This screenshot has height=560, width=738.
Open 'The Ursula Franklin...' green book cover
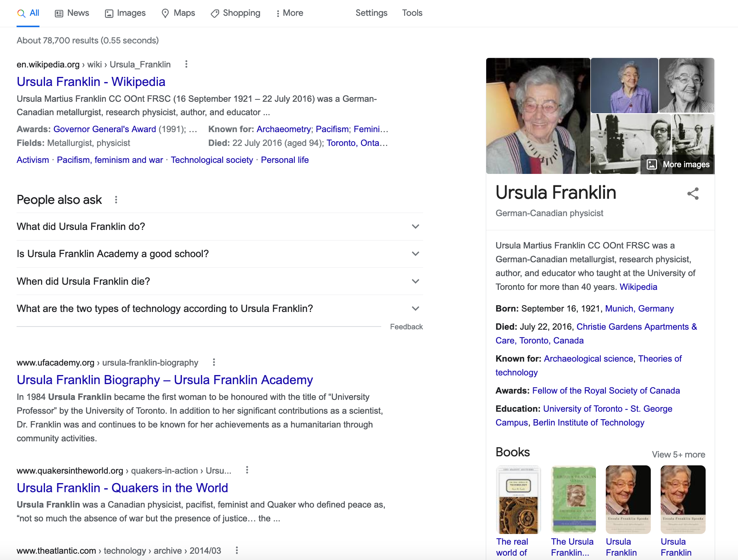coord(573,500)
